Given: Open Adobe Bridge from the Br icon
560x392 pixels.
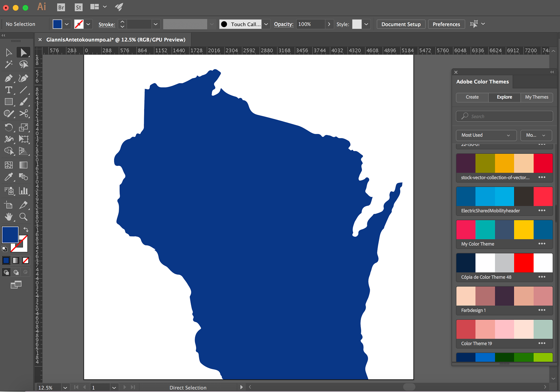Looking at the screenshot, I should [x=61, y=7].
